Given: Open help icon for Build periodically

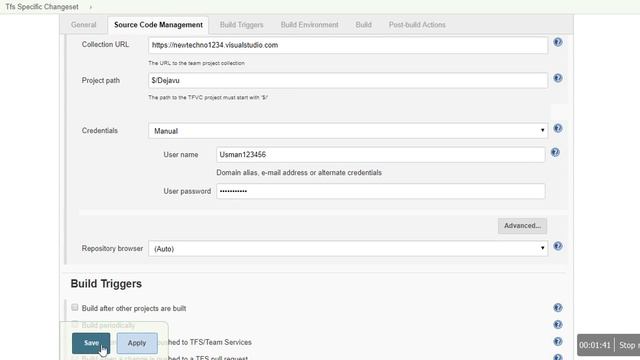Looking at the screenshot, I should (558, 324).
